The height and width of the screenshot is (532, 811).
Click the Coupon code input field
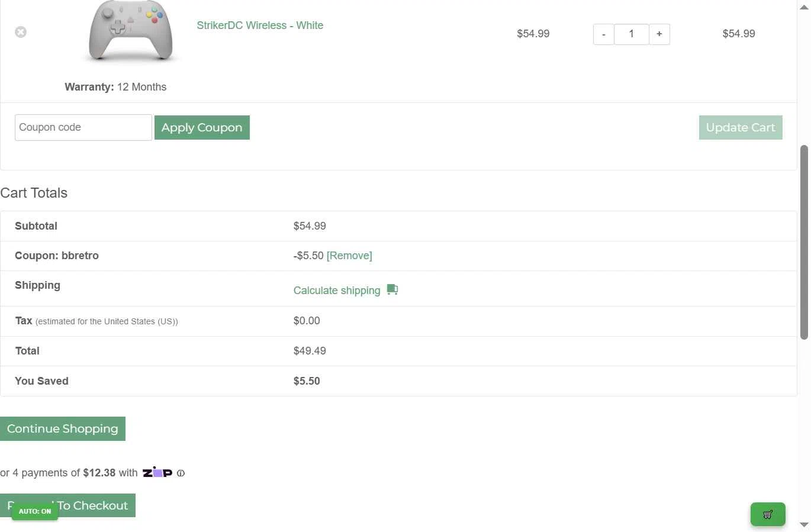pyautogui.click(x=83, y=127)
